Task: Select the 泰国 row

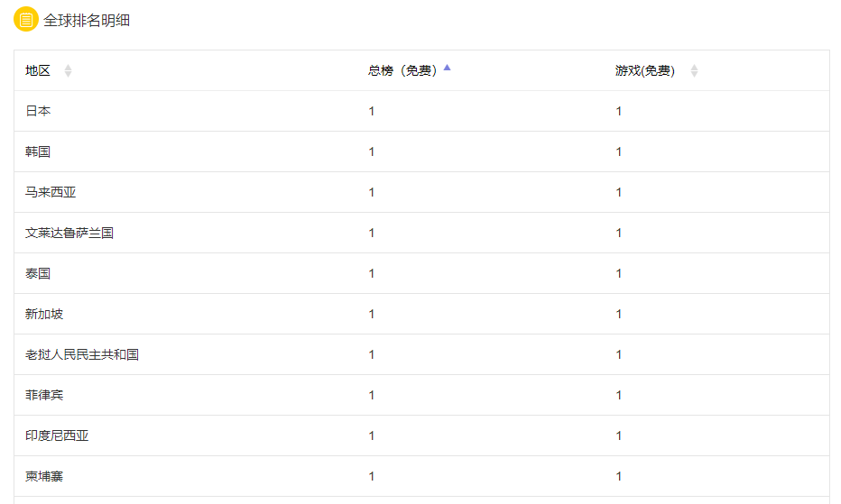Action: (x=38, y=273)
